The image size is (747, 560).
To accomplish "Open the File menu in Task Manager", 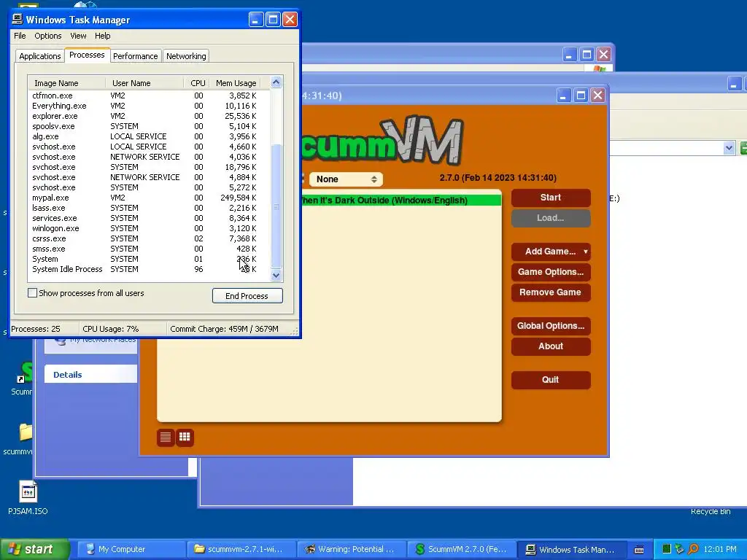I will pos(20,36).
